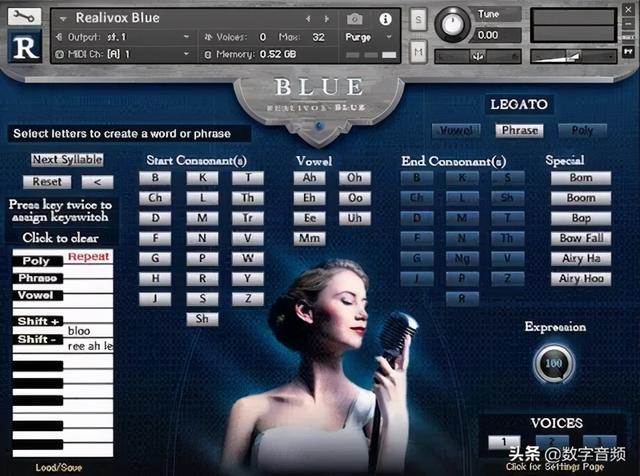Trigger the Boom special sound
This screenshot has height=476, width=640.
point(581,198)
